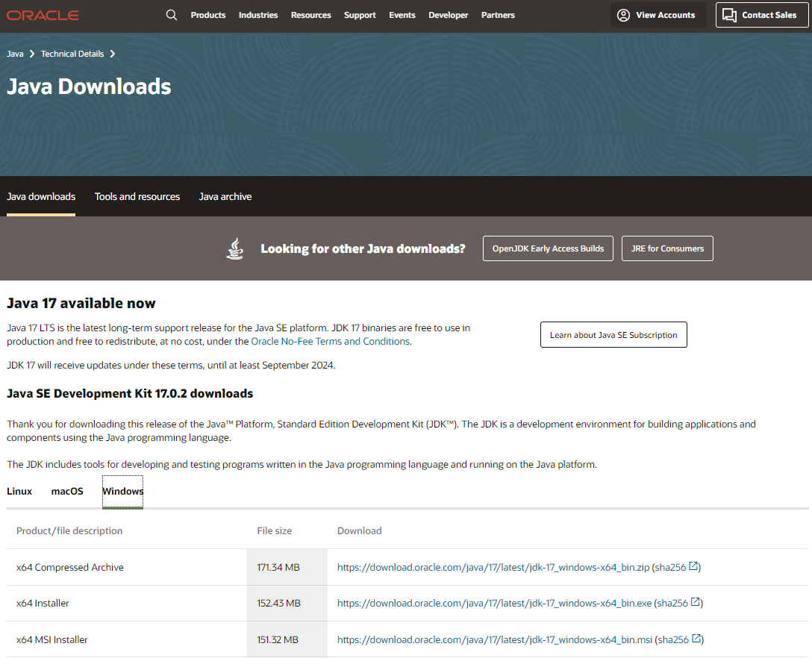Click the Download column header

click(x=360, y=530)
